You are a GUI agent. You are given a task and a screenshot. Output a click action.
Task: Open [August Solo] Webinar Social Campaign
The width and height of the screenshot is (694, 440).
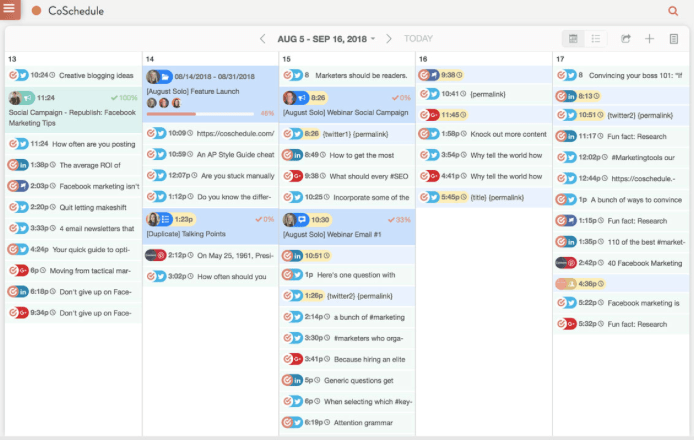pyautogui.click(x=347, y=104)
